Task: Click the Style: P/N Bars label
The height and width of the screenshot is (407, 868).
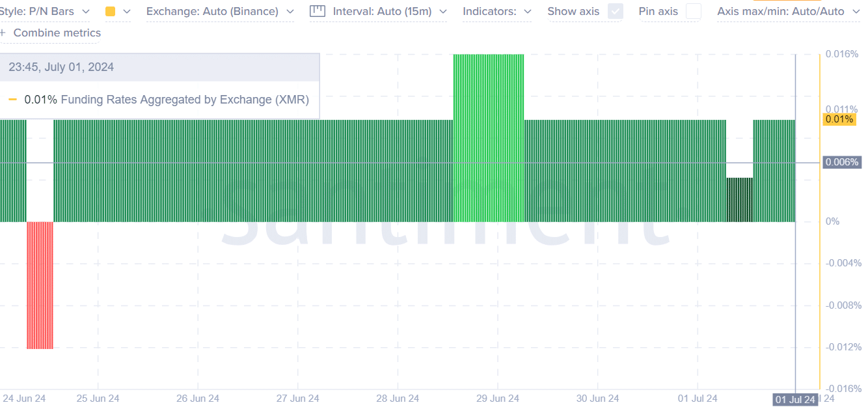Action: click(37, 12)
